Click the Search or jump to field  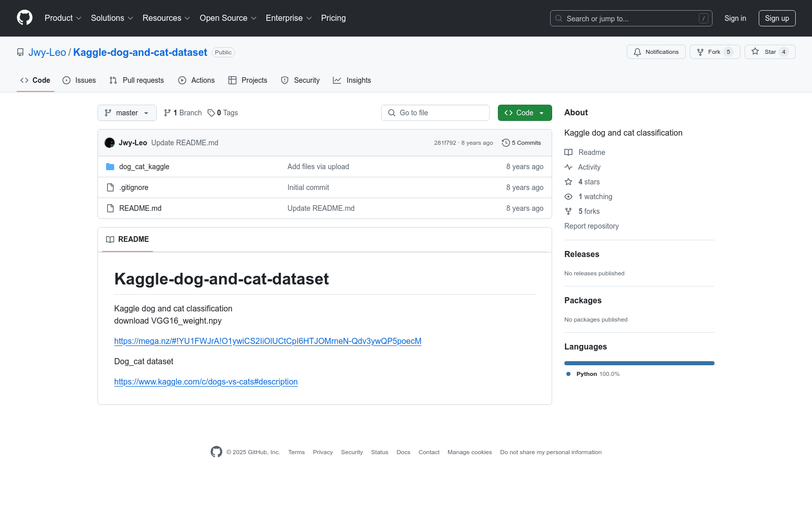631,18
